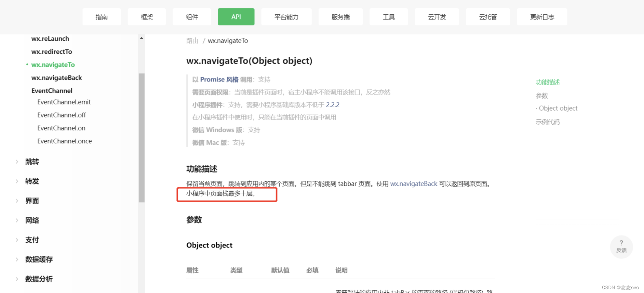Open the 跳转 category label
644x293 pixels.
[x=32, y=162]
